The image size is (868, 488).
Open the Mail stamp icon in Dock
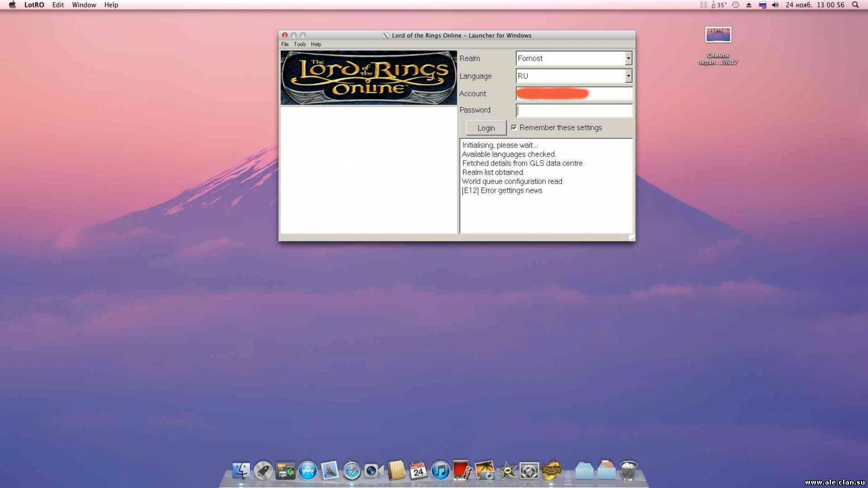click(x=329, y=471)
